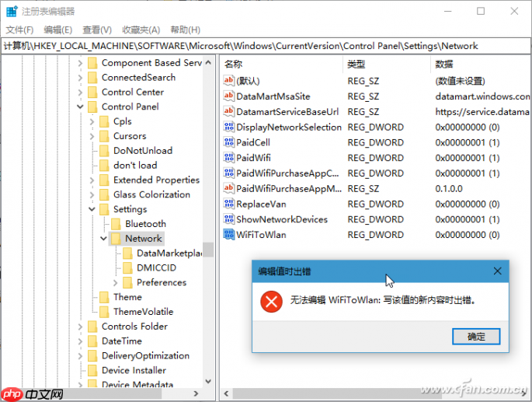
Task: Expand the Cpls key
Action: (x=92, y=121)
